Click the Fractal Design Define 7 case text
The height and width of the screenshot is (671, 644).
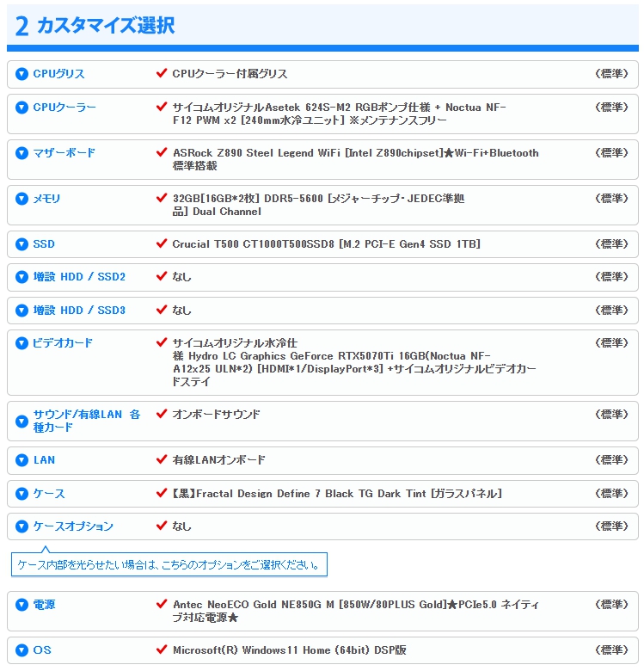tap(337, 494)
